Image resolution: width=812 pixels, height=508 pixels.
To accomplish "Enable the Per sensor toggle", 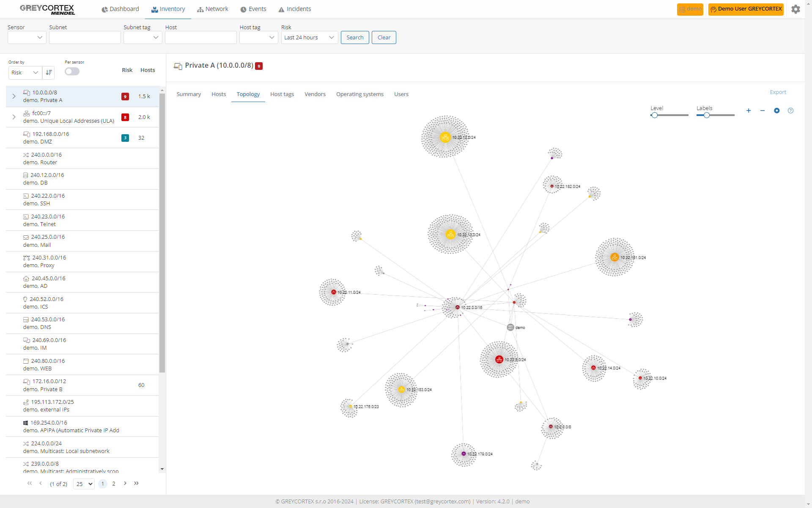I will [x=72, y=71].
